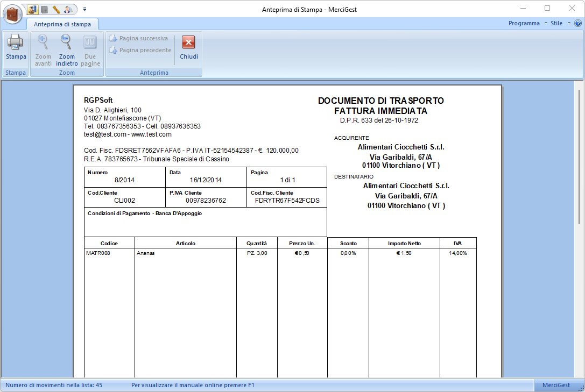
Task: Go to Pagina precedente
Action: (140, 50)
